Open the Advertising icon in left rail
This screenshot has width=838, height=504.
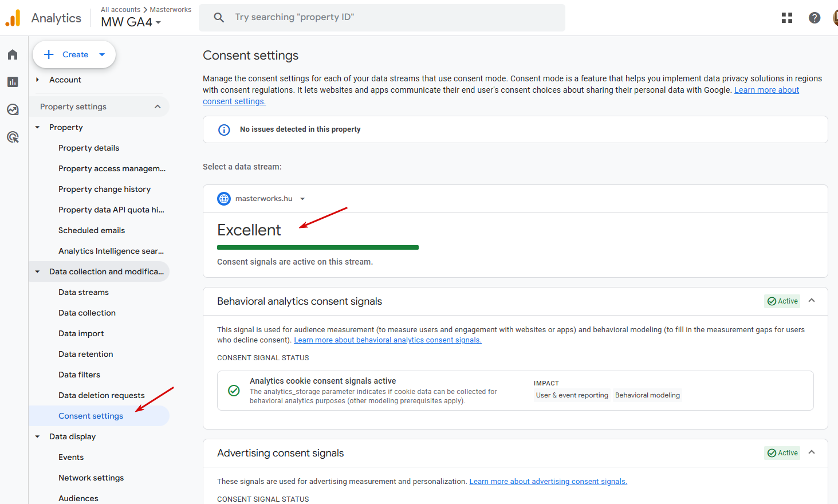pos(13,137)
